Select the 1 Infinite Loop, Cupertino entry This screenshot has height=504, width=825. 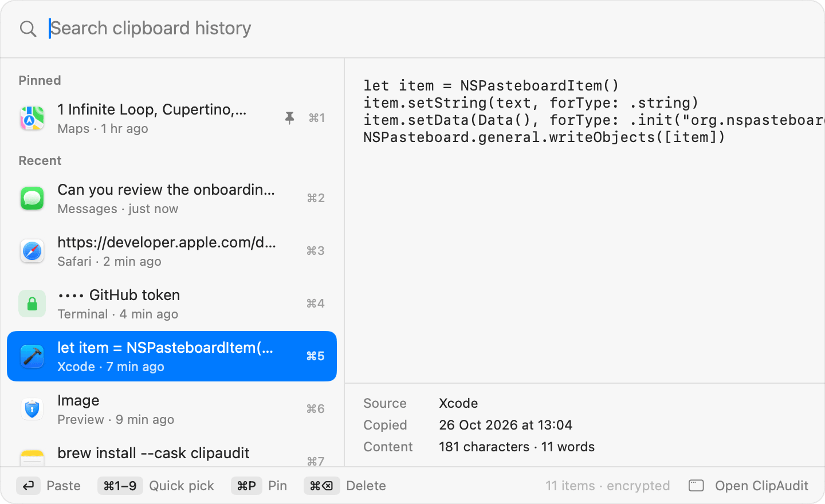172,118
